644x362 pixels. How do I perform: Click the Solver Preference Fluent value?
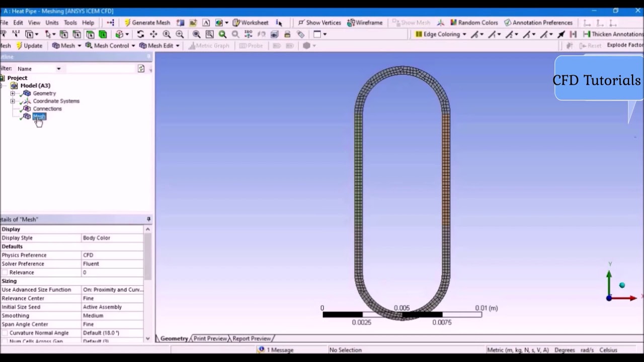point(112,263)
